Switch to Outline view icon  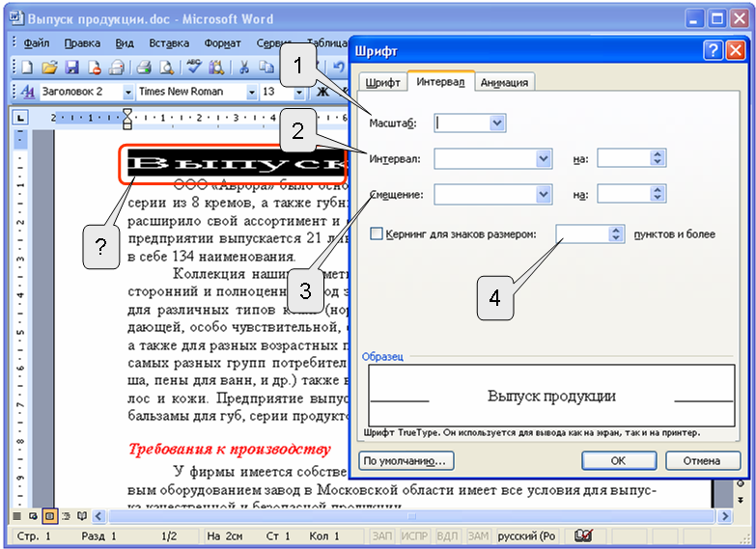pos(66,516)
